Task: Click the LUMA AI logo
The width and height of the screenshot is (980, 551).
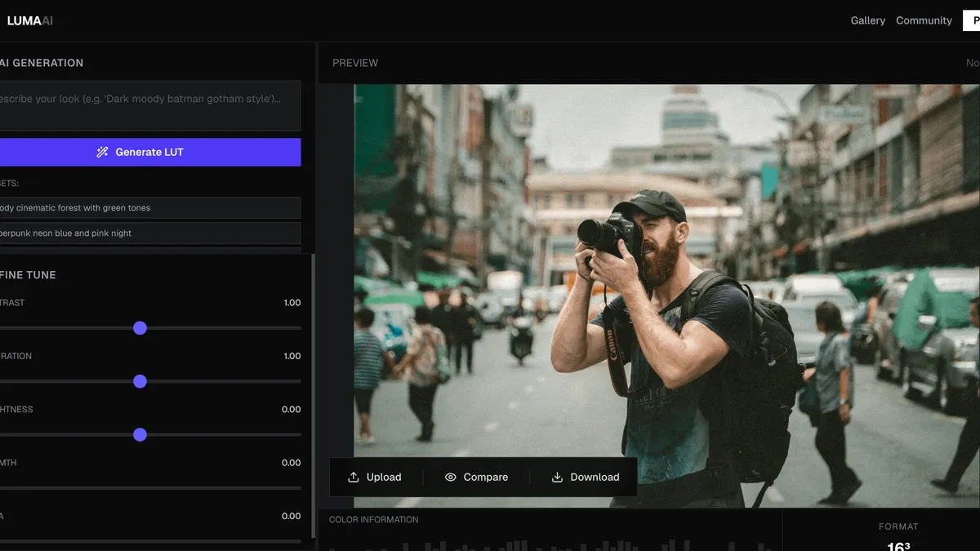Action: pyautogui.click(x=29, y=20)
